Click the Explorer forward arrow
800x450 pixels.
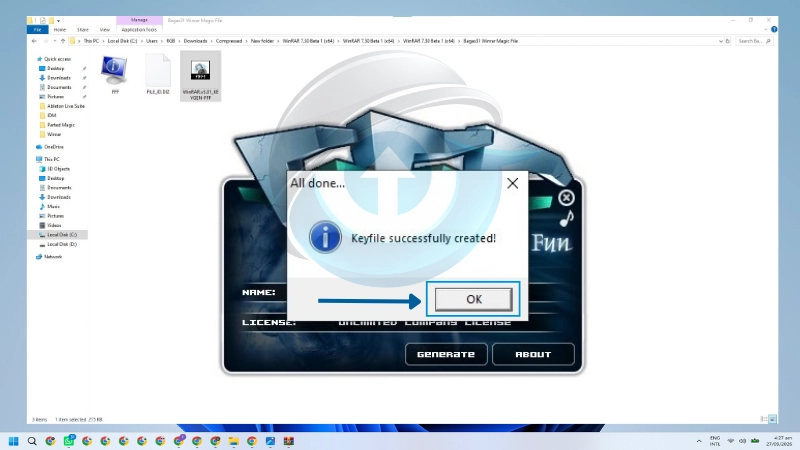pos(45,41)
